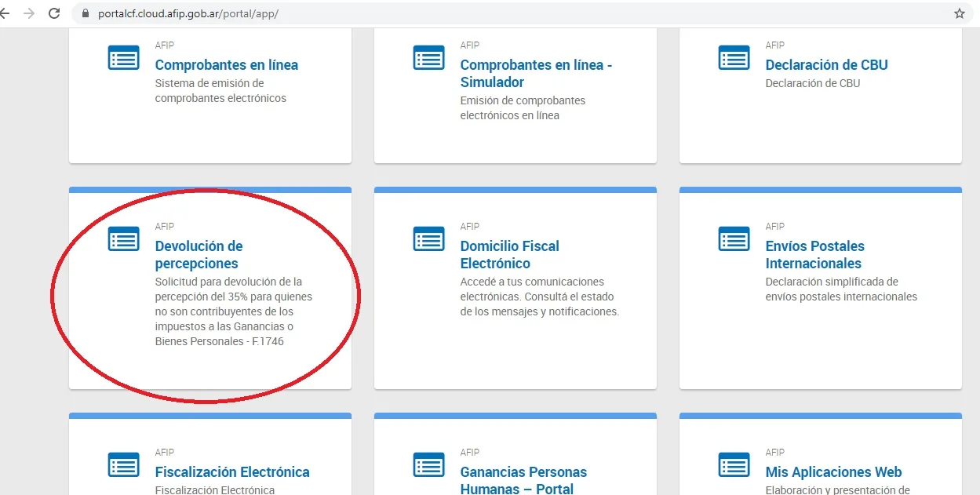
Task: Select the Mis Aplicaciones Web icon
Action: tap(734, 464)
